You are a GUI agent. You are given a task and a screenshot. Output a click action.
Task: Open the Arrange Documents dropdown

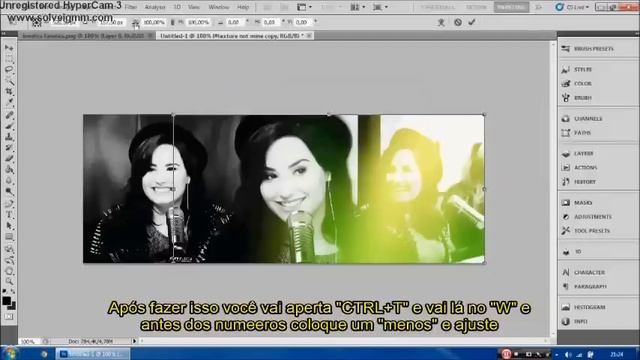pyautogui.click(x=357, y=7)
